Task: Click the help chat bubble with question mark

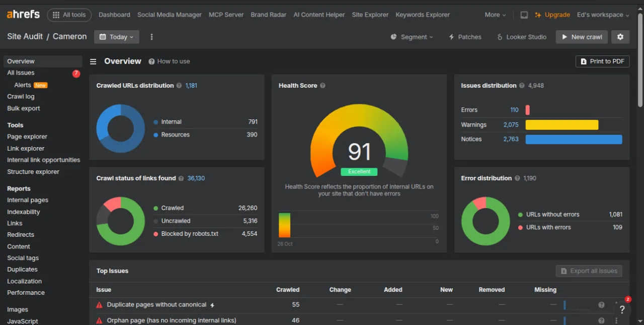Action: [622, 310]
